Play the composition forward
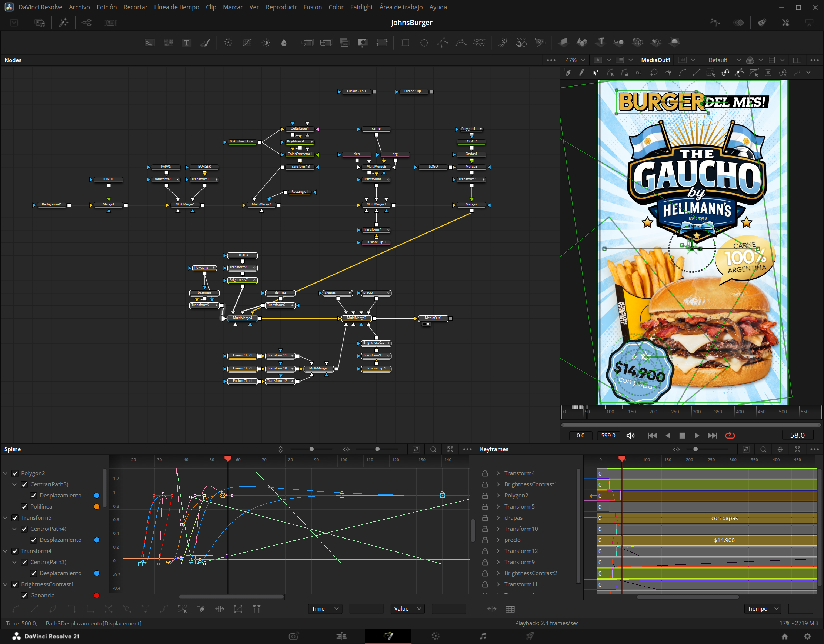Image resolution: width=824 pixels, height=644 pixels. (x=697, y=436)
